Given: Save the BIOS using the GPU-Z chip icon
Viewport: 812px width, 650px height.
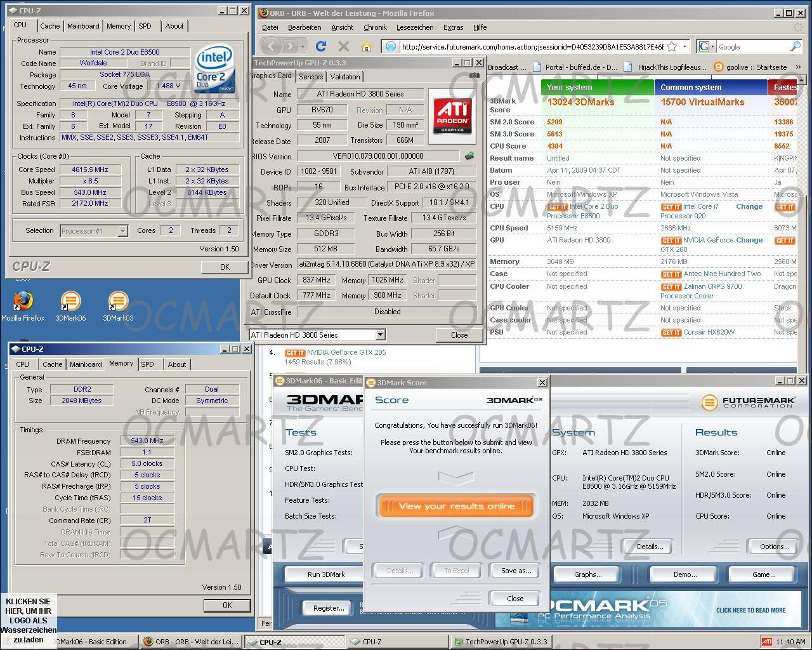Looking at the screenshot, I should [x=469, y=156].
